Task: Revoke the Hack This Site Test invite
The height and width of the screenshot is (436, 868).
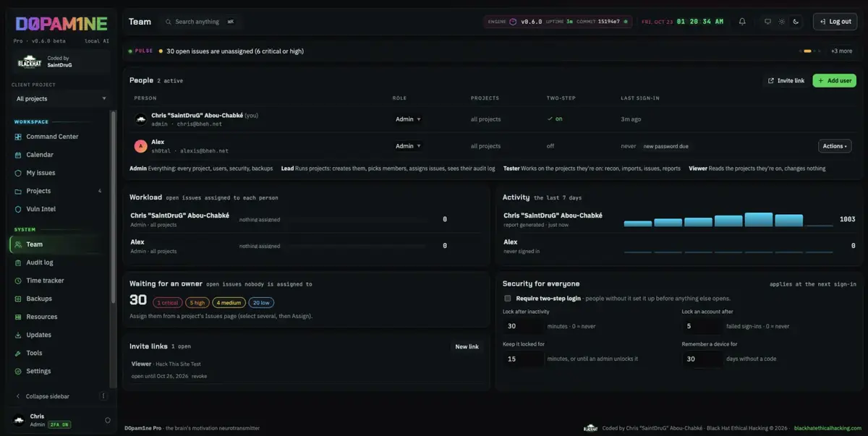Action: click(199, 377)
